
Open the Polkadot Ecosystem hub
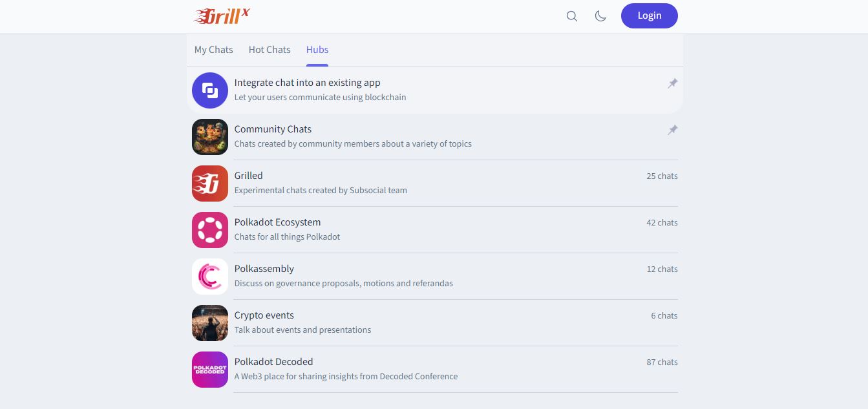tap(277, 222)
